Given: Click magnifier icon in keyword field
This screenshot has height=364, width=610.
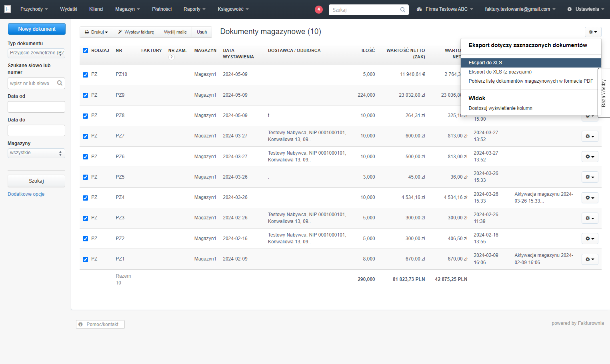Looking at the screenshot, I should coord(60,83).
